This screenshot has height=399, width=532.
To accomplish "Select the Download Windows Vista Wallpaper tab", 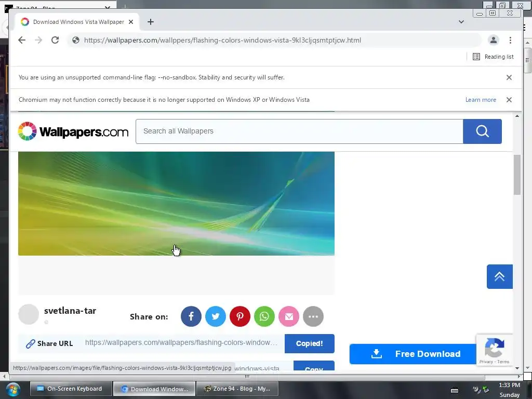I will 77,22.
